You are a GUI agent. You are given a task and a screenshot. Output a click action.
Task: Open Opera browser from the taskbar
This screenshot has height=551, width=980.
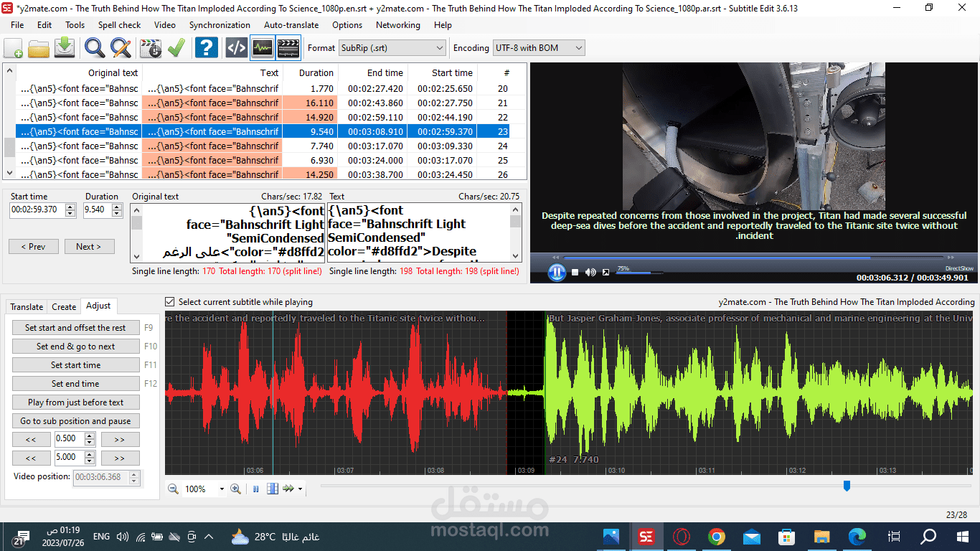[x=682, y=536]
